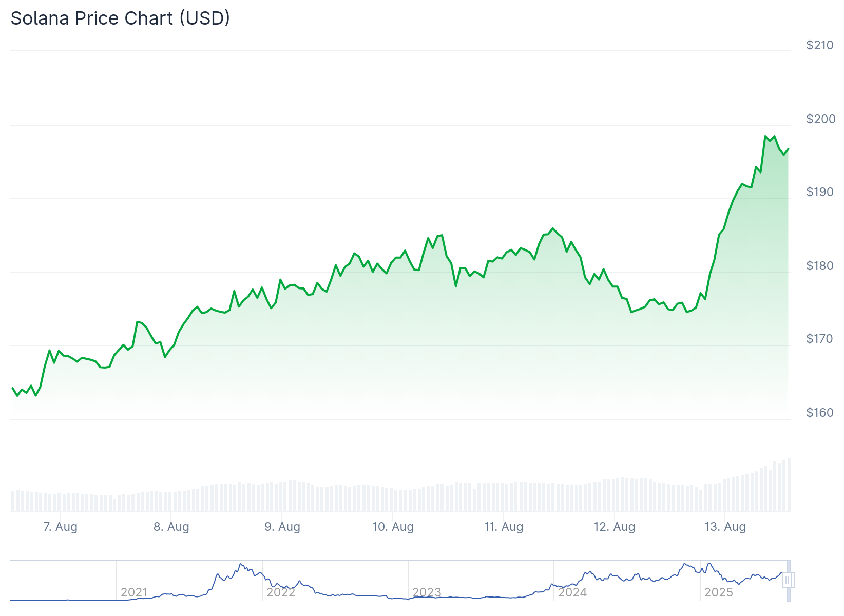Click the 2021 label in the navigator

(134, 592)
